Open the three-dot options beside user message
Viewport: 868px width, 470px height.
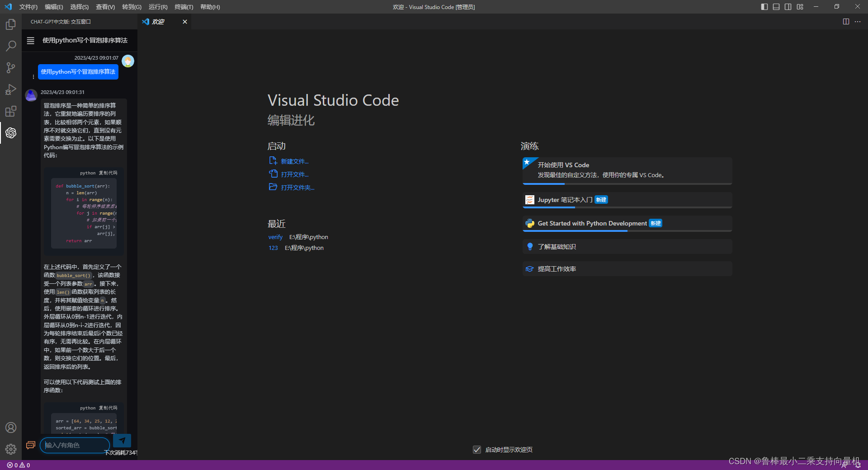[33, 77]
